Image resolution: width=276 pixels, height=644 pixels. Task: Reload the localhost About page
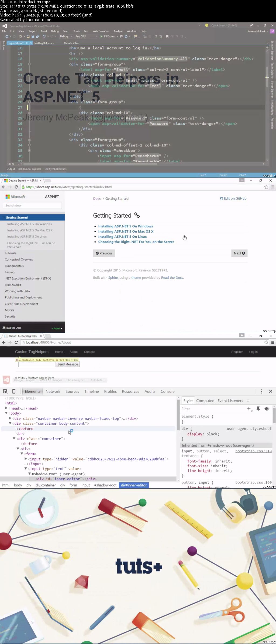(x=16, y=342)
